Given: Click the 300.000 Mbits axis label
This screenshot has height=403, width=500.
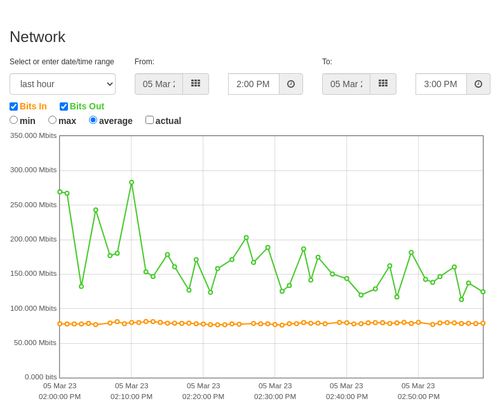Looking at the screenshot, I should [33, 170].
